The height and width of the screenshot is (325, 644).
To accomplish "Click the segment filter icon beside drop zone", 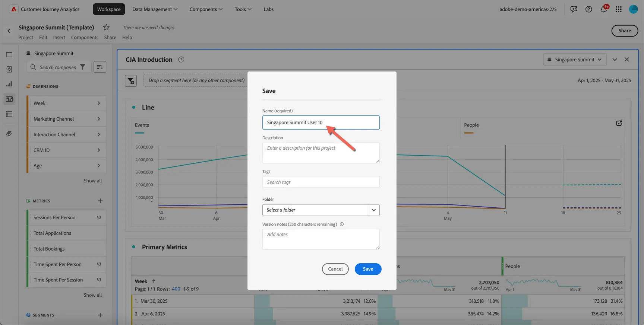I will point(131,81).
